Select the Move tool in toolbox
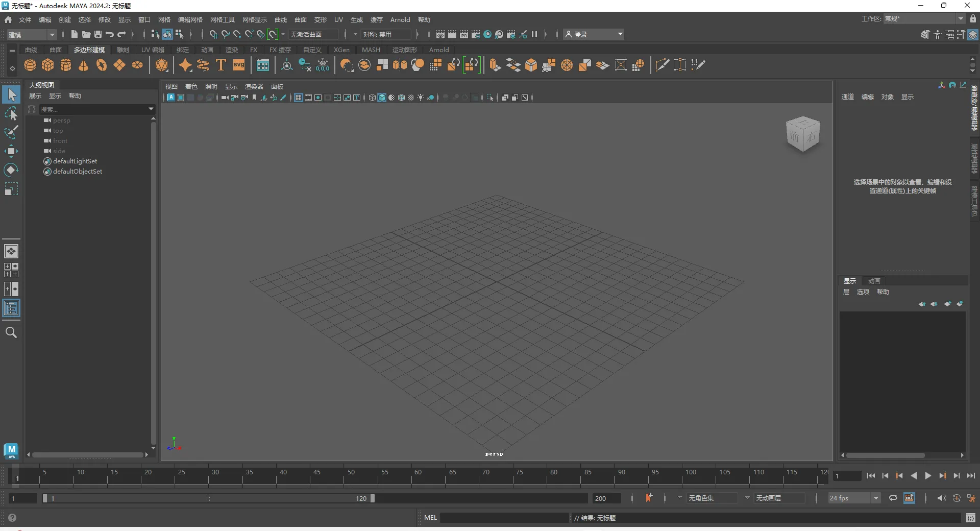The width and height of the screenshot is (980, 531). tap(11, 151)
